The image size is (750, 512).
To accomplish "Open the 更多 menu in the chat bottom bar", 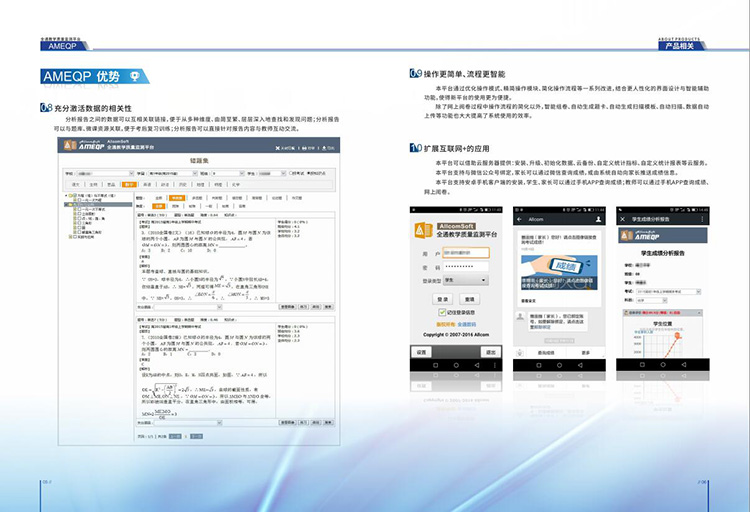I will tap(586, 353).
